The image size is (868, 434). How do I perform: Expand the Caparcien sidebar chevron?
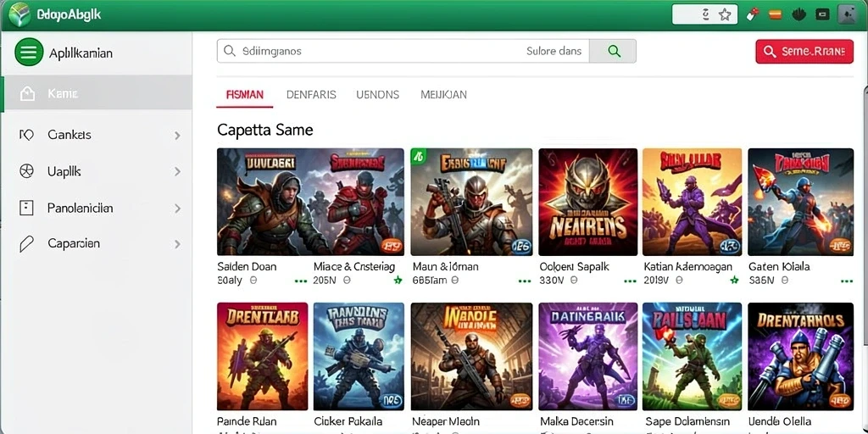click(x=177, y=243)
